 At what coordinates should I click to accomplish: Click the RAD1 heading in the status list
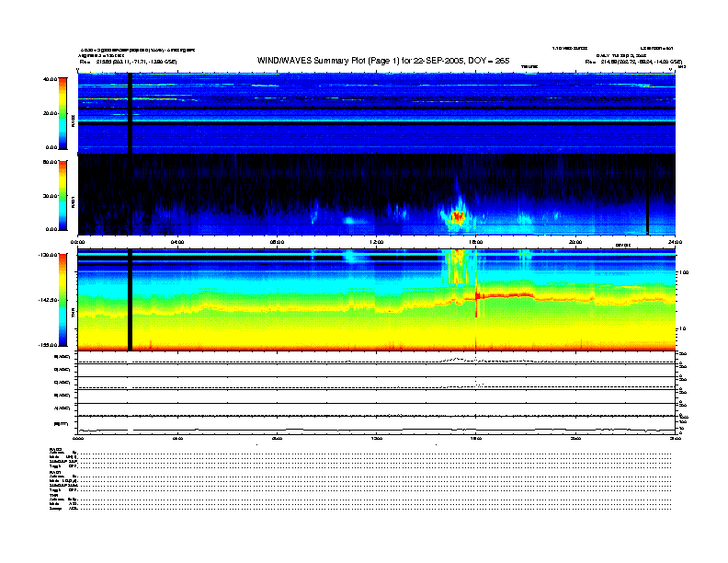click(x=55, y=472)
